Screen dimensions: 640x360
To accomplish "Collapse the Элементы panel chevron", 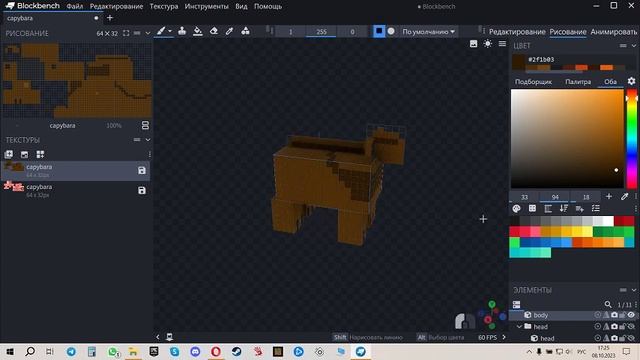I will point(634,290).
